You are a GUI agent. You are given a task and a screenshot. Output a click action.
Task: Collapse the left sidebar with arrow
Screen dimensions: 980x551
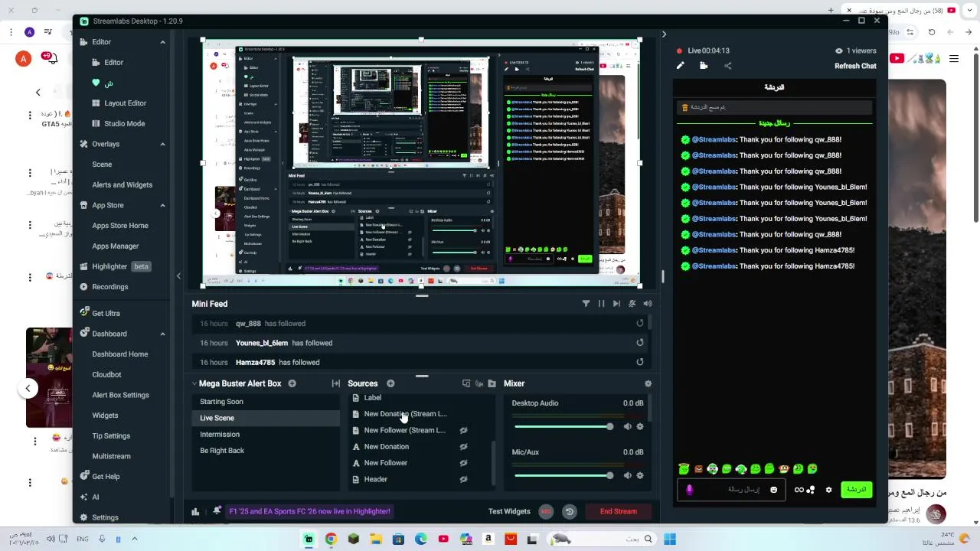point(178,276)
